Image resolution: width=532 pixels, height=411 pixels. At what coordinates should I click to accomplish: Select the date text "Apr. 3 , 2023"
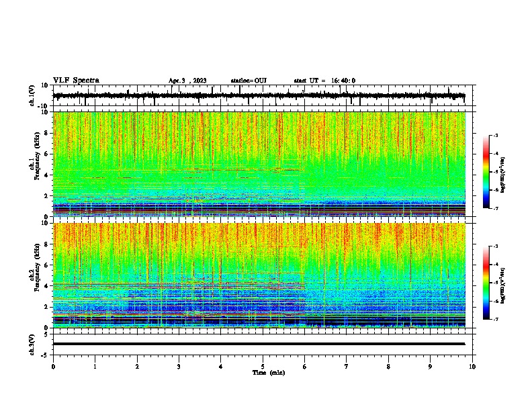[187, 81]
